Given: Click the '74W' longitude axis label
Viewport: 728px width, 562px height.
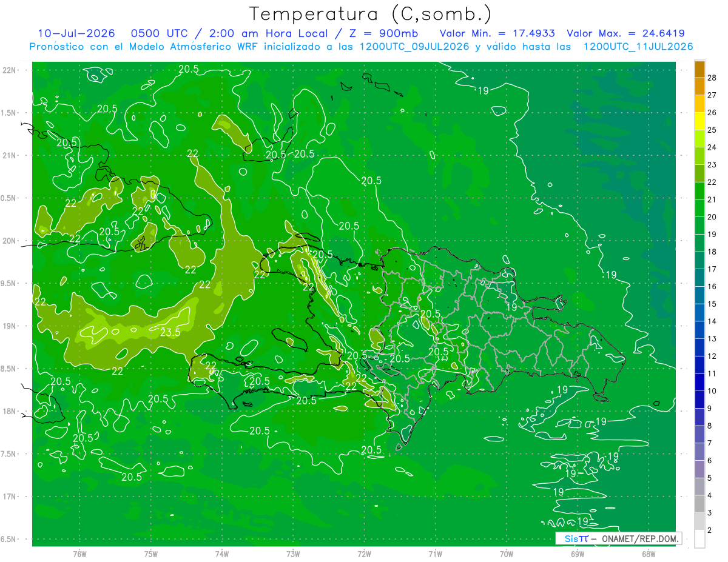Looking at the screenshot, I should pos(221,554).
